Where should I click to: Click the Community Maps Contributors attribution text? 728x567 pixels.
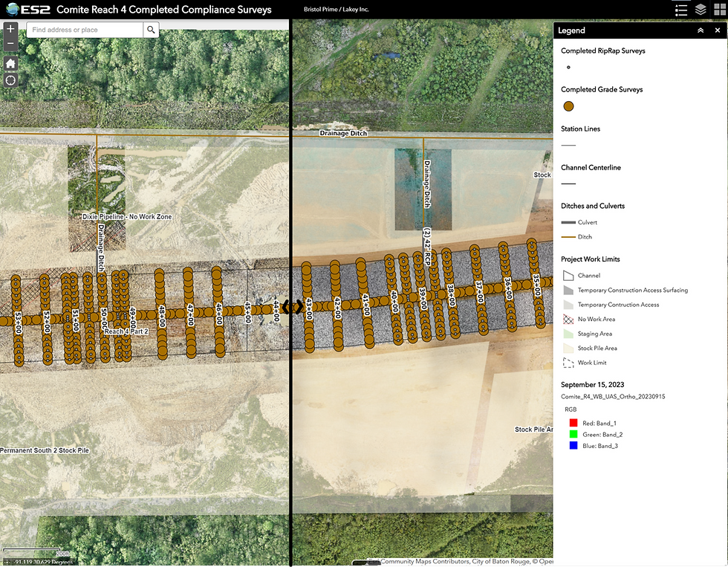pyautogui.click(x=424, y=561)
